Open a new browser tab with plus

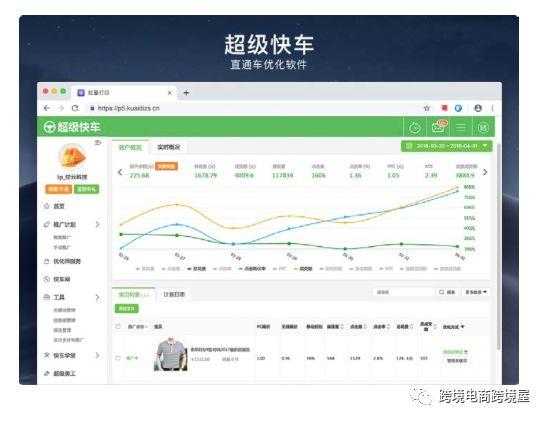click(186, 93)
